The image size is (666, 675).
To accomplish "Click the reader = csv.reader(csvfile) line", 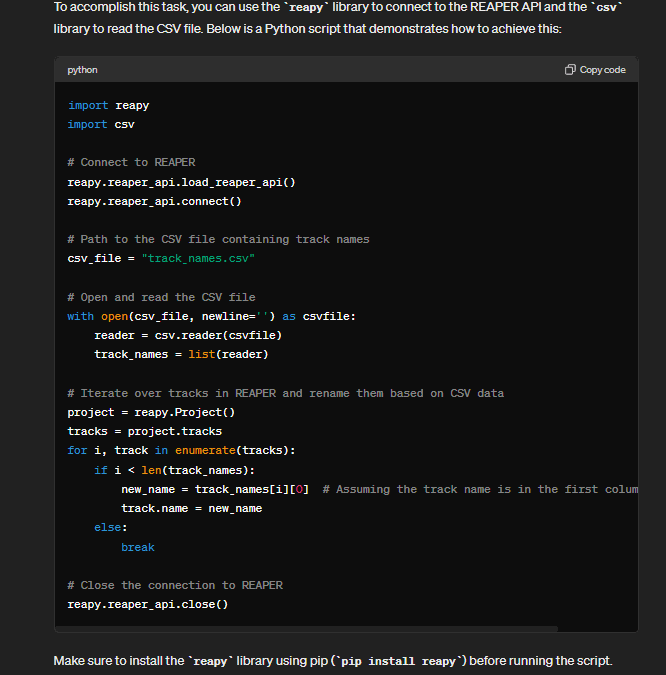I will pos(188,335).
